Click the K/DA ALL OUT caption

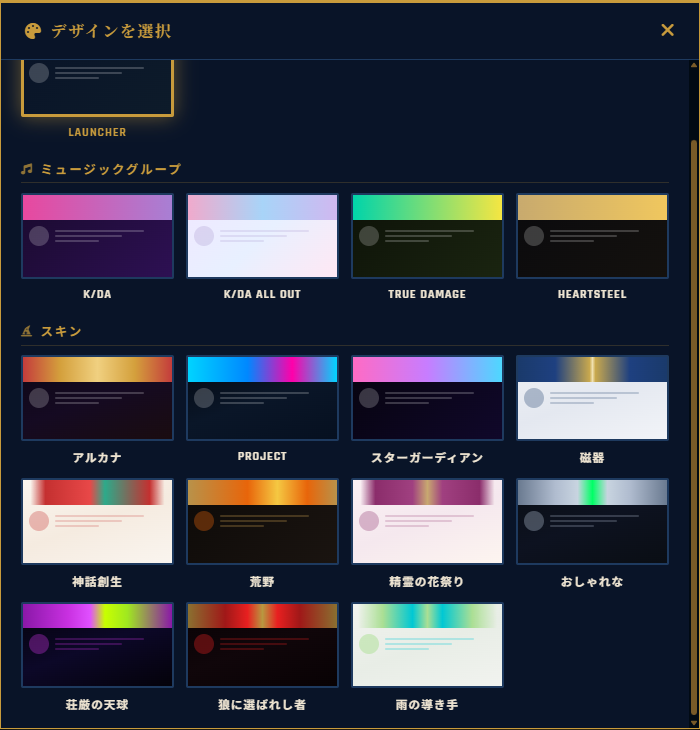point(262,294)
